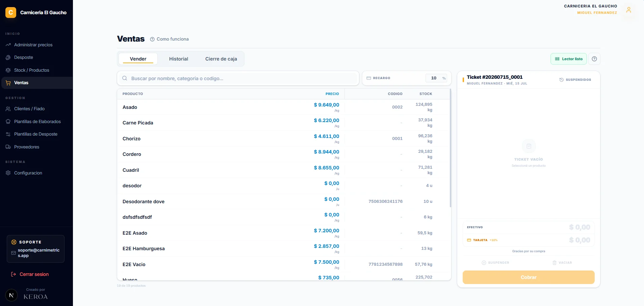Click the KEROA creator link
644x306 pixels.
pyautogui.click(x=35, y=297)
